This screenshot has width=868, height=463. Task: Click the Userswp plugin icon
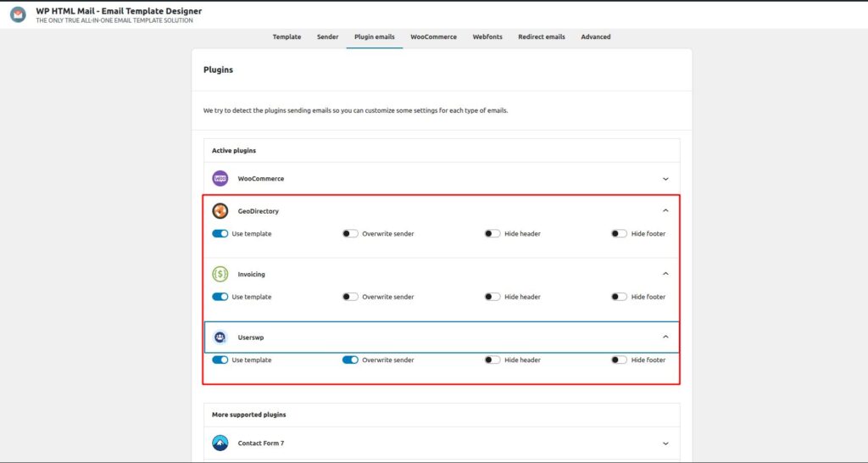220,337
